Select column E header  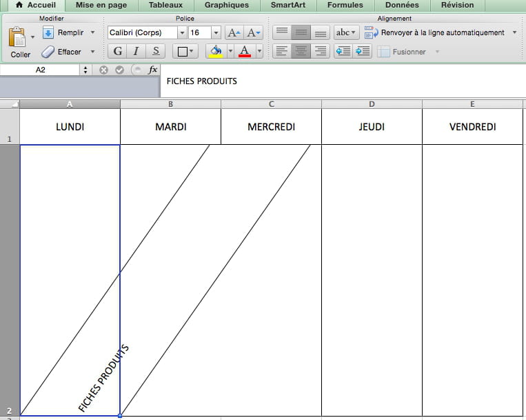[x=472, y=104]
